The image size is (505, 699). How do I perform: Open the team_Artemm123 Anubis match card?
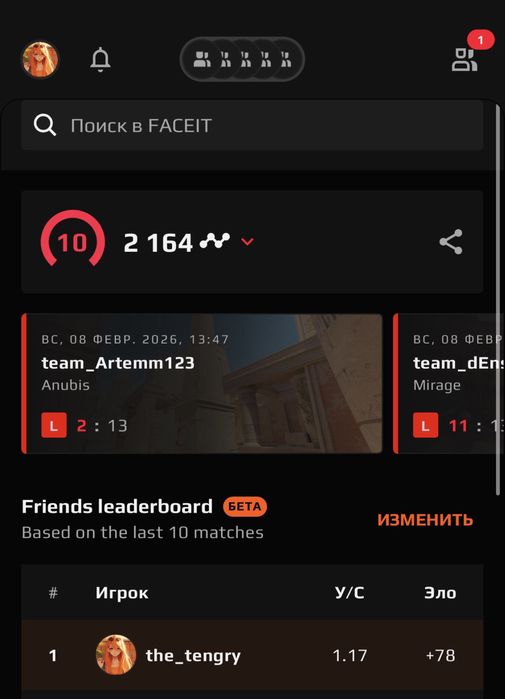tap(202, 383)
